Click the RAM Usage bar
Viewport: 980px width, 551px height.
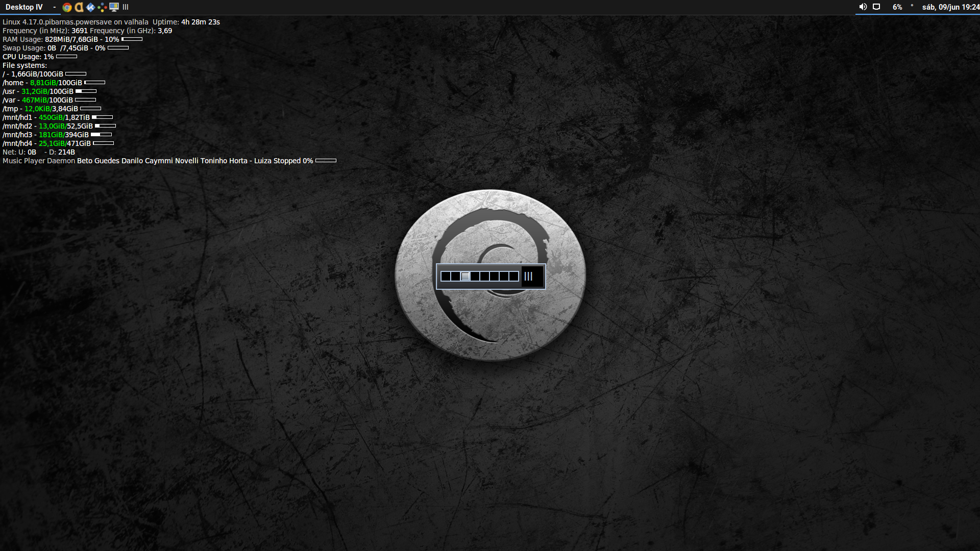(132, 39)
